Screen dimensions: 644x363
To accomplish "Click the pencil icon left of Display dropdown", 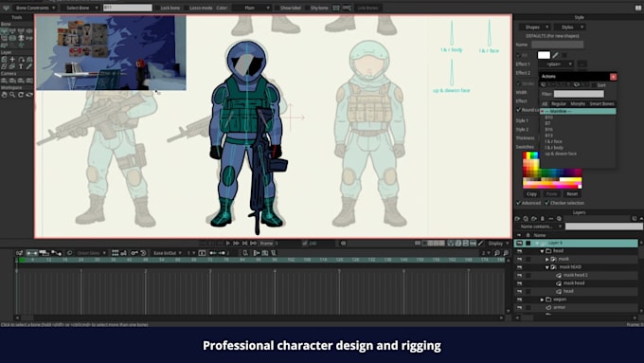I will tap(480, 244).
